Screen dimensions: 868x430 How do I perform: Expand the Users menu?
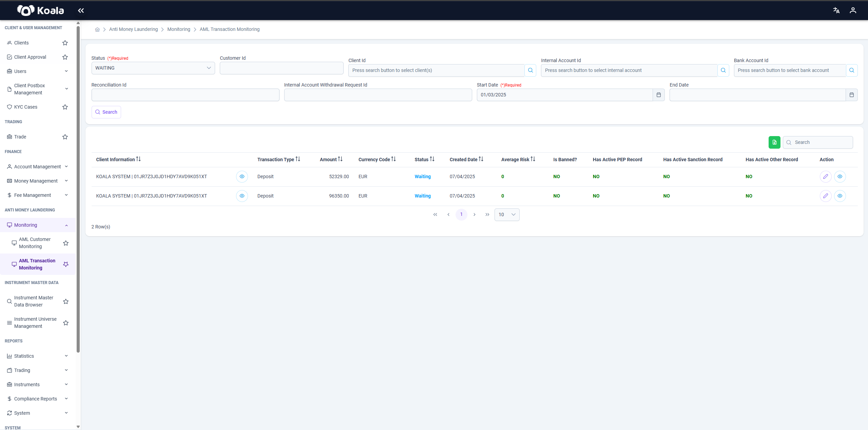(37, 71)
